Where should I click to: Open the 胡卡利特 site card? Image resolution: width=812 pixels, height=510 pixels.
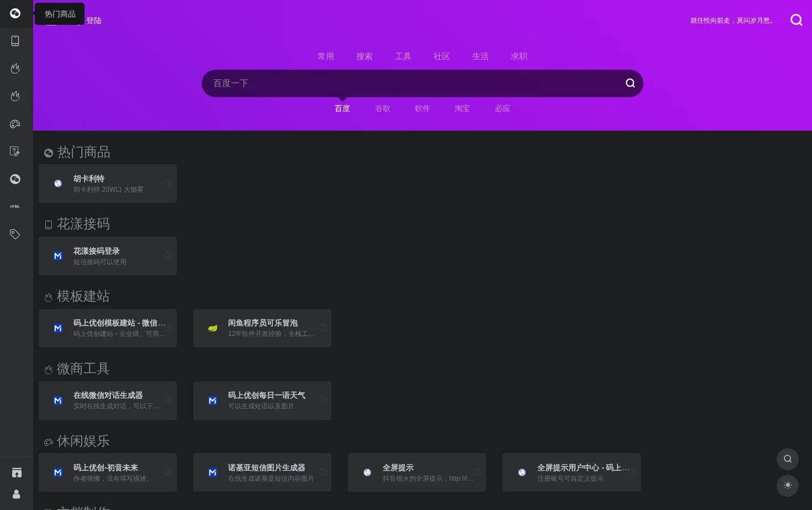point(108,183)
